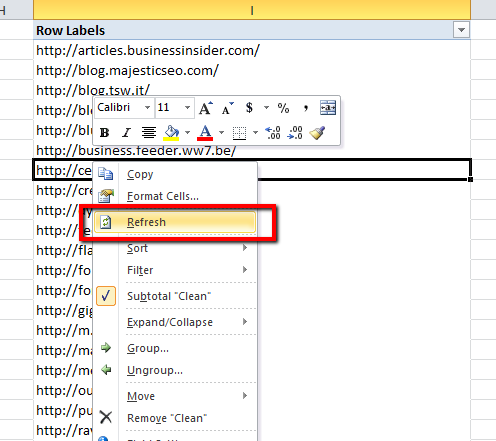Select the http://articles.businessinsider.com/ cell

pos(252,51)
